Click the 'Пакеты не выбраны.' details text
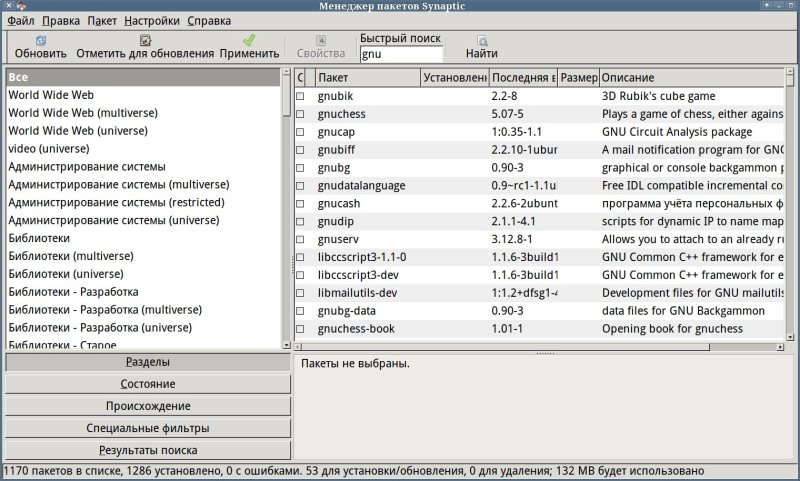Viewport: 800px width, 481px height. [355, 364]
